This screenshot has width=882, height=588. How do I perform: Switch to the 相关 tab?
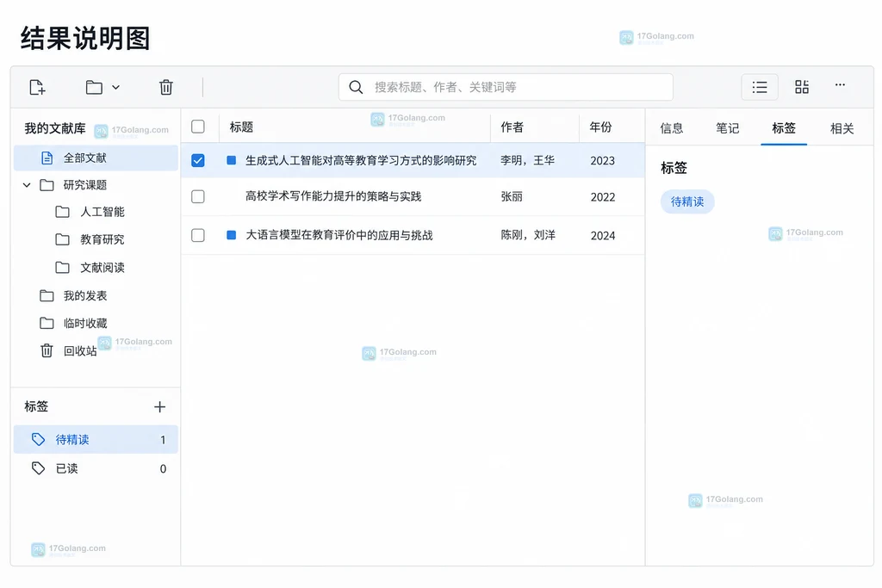842,128
